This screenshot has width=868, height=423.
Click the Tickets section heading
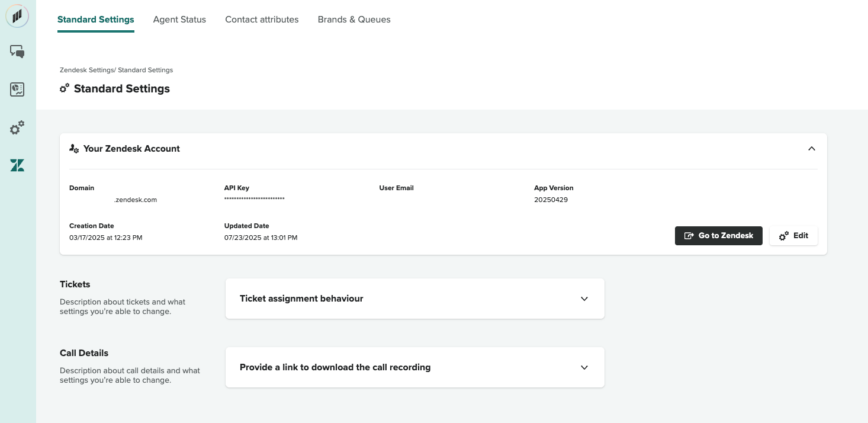[75, 284]
